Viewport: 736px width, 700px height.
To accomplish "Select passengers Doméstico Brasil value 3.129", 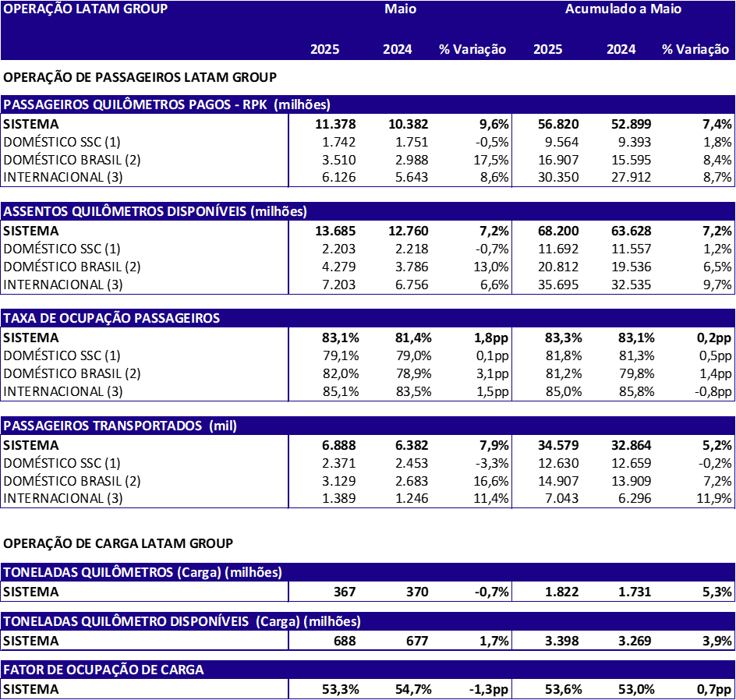I will 339,482.
